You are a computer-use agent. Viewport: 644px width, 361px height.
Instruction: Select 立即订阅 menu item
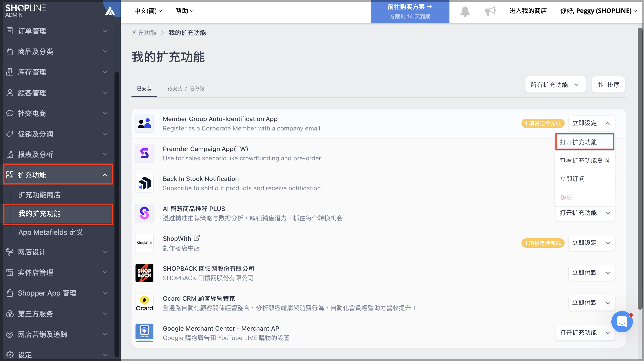click(585, 179)
